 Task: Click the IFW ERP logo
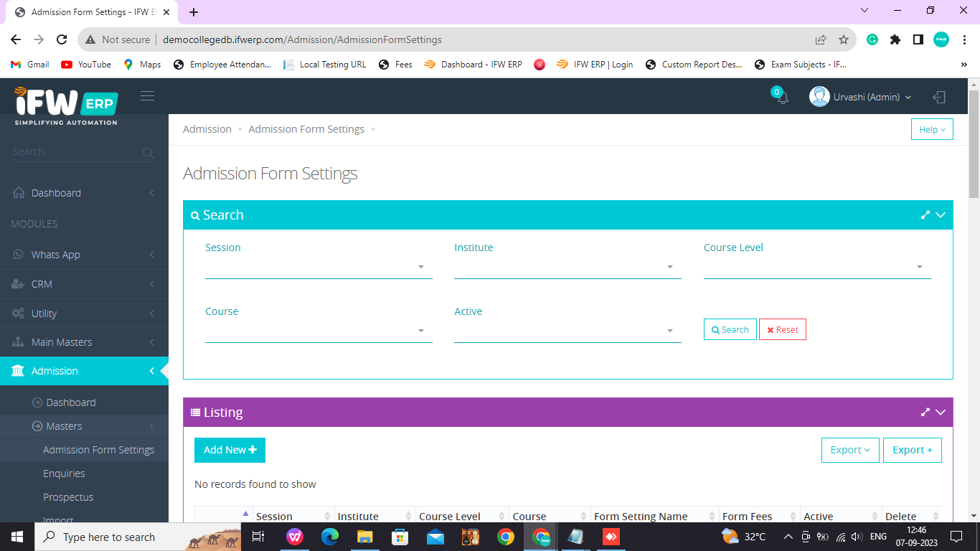pyautogui.click(x=66, y=106)
